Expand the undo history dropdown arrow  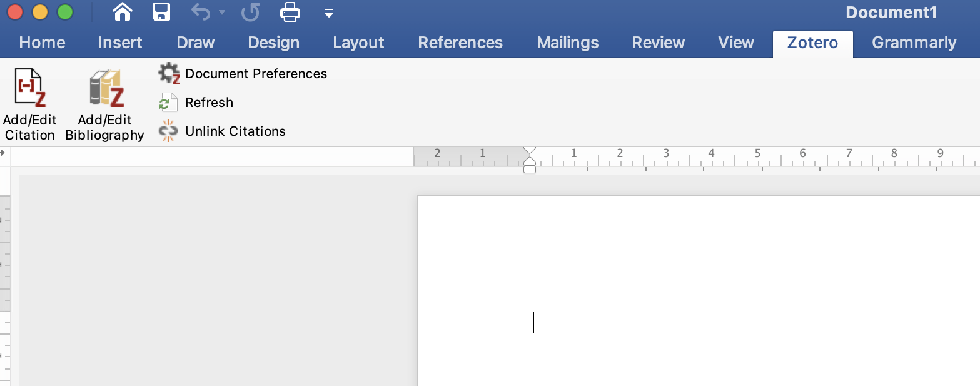(221, 13)
